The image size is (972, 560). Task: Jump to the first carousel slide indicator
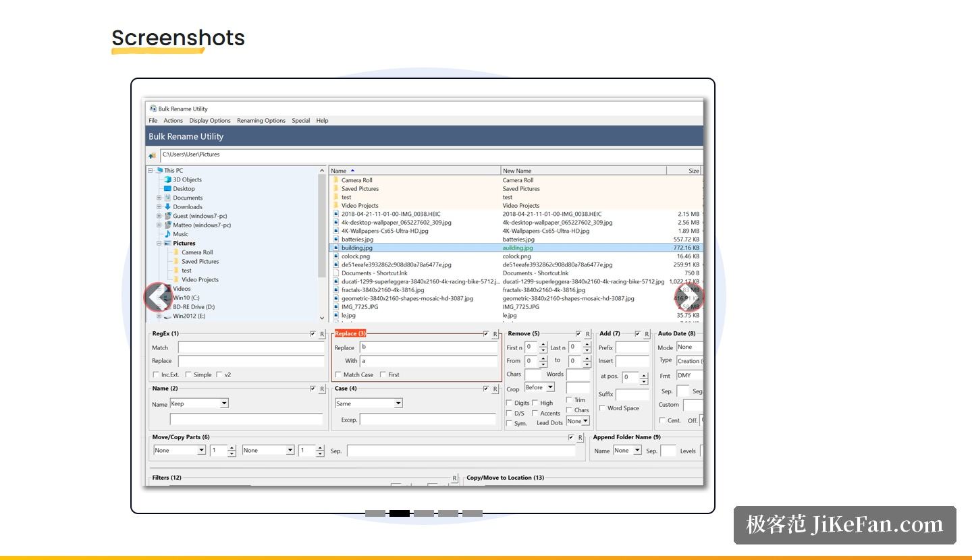tap(375, 513)
